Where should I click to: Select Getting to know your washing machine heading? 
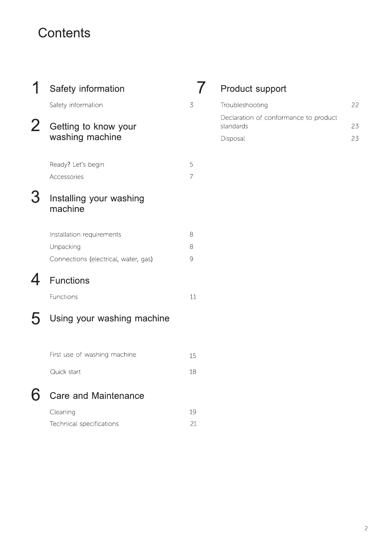93,132
